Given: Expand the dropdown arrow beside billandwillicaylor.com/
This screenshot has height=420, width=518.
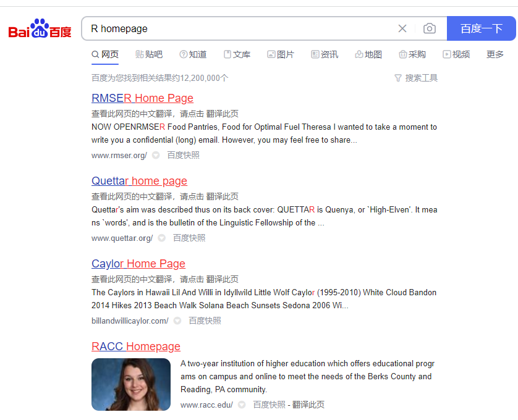Looking at the screenshot, I should (177, 321).
